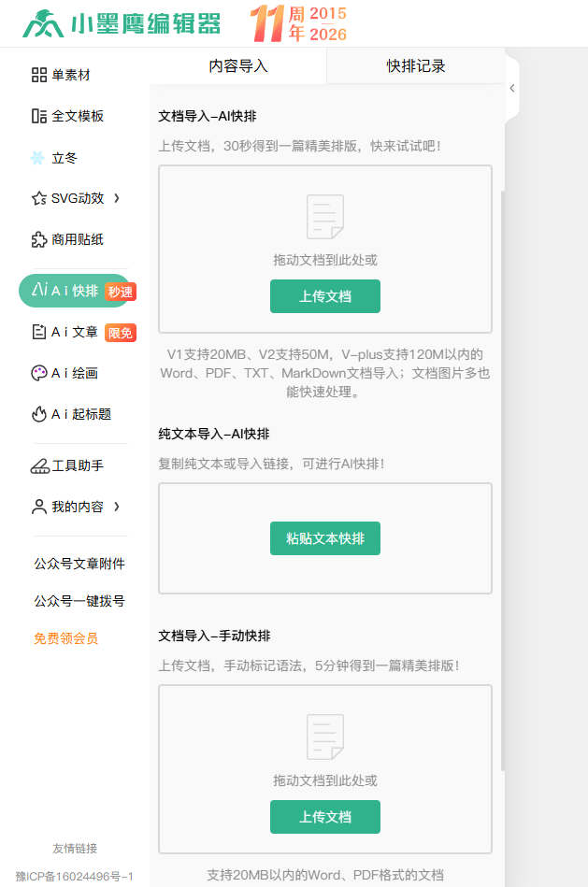Click the 文档导入-手动快排 heading

[214, 636]
